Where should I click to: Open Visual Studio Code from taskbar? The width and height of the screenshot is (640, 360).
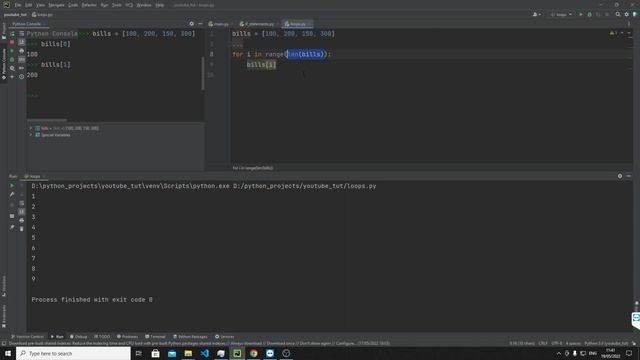tap(204, 353)
